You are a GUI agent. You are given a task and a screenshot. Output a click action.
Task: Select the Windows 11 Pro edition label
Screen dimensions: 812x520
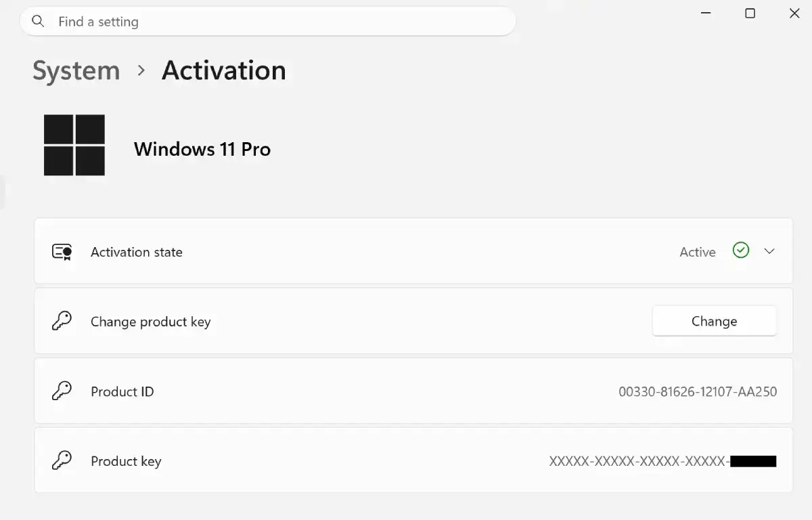coord(202,149)
